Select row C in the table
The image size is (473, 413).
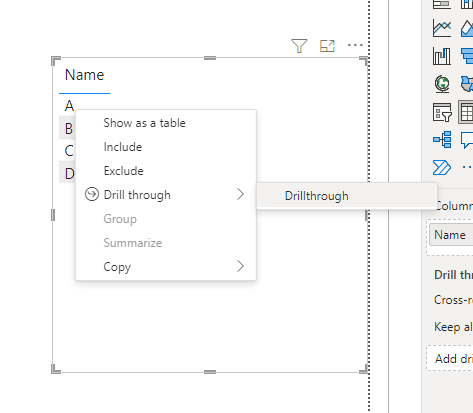[x=69, y=151]
